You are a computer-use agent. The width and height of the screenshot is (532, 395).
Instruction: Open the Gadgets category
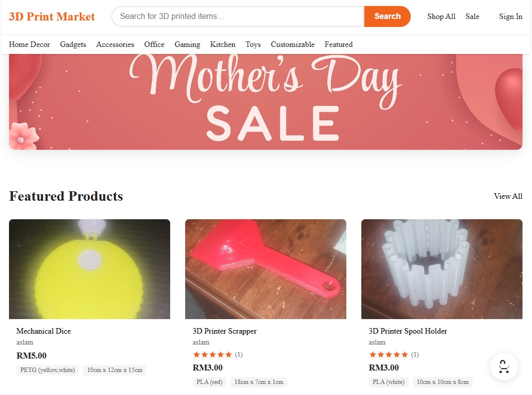click(73, 44)
